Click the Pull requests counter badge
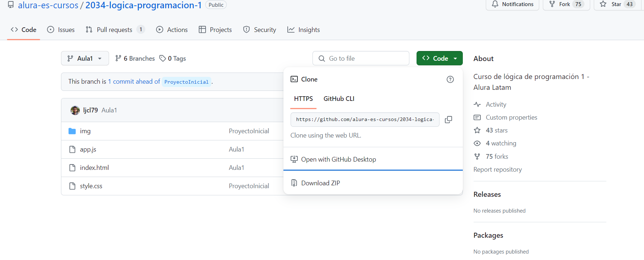 (x=141, y=29)
